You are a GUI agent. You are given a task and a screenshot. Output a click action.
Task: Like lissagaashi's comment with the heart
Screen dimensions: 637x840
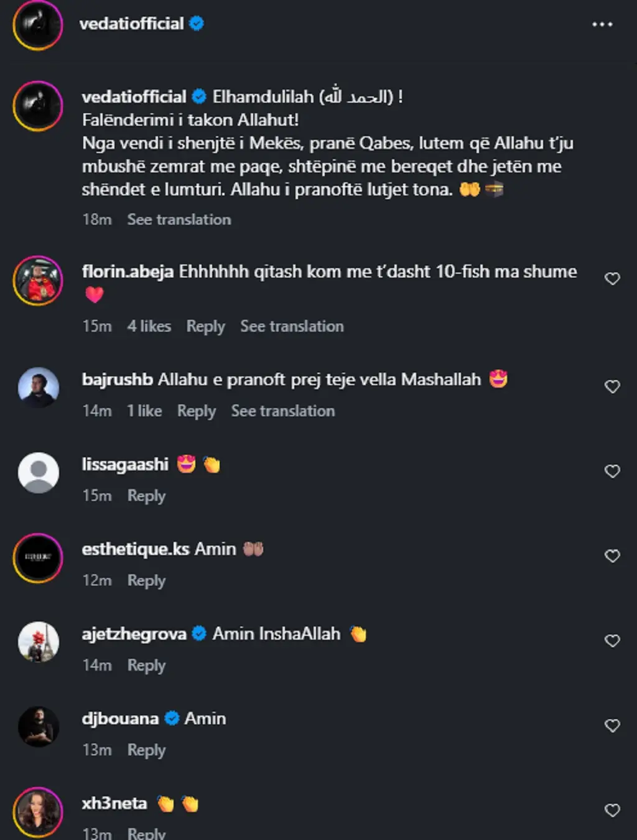tap(612, 471)
